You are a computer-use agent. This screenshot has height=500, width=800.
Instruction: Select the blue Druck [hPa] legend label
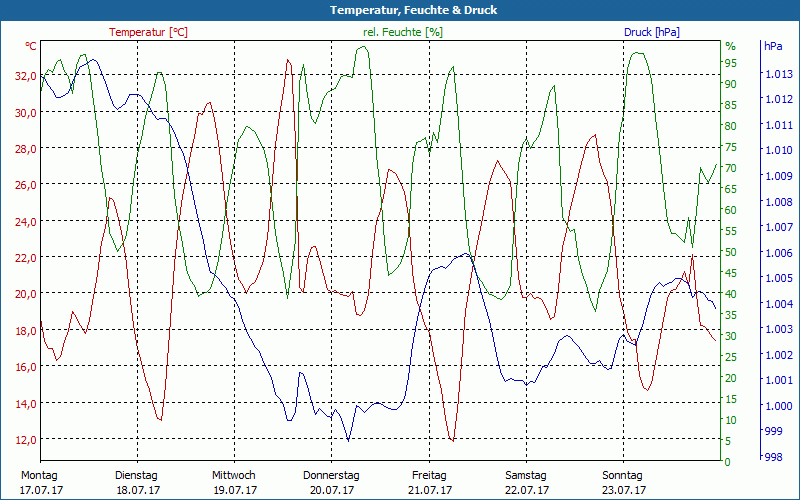pyautogui.click(x=651, y=32)
